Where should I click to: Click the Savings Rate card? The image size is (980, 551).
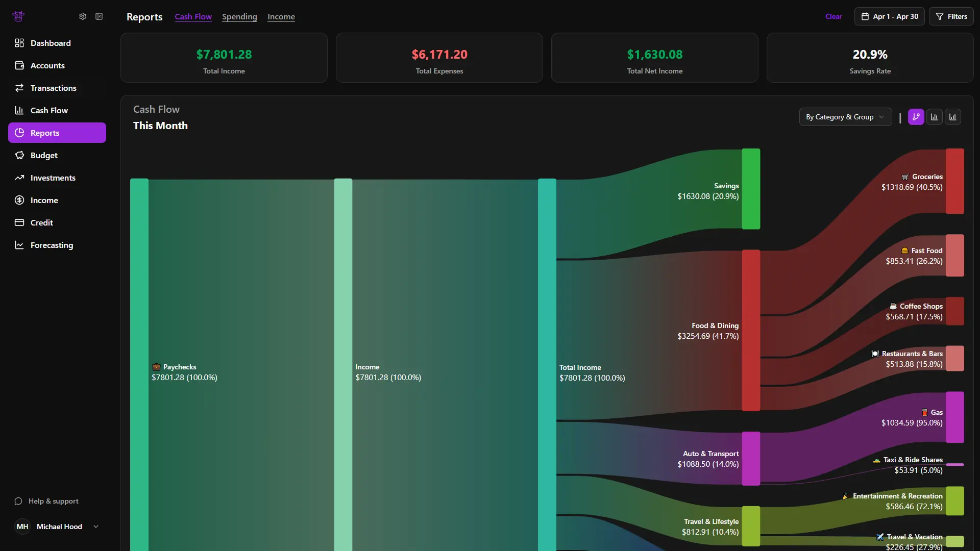pos(870,58)
